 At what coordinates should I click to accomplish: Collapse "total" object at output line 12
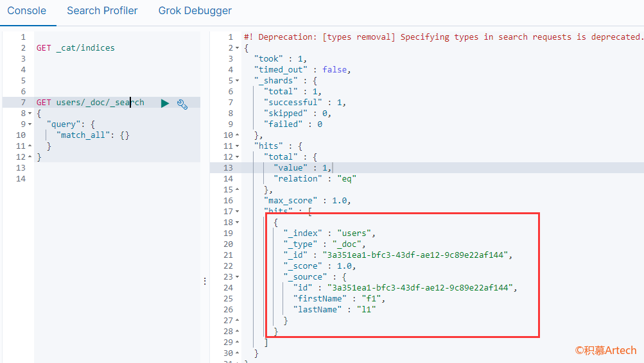(238, 156)
